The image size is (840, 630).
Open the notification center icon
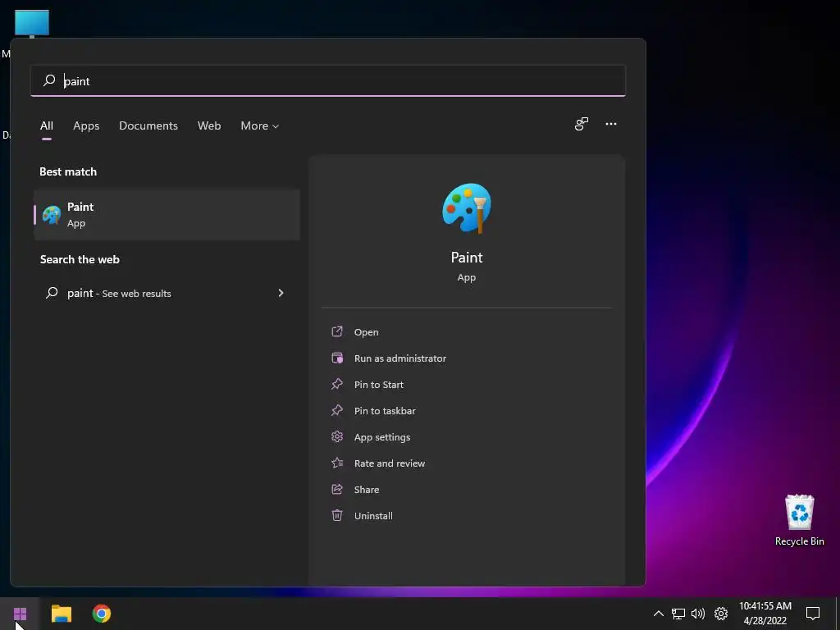click(x=813, y=614)
